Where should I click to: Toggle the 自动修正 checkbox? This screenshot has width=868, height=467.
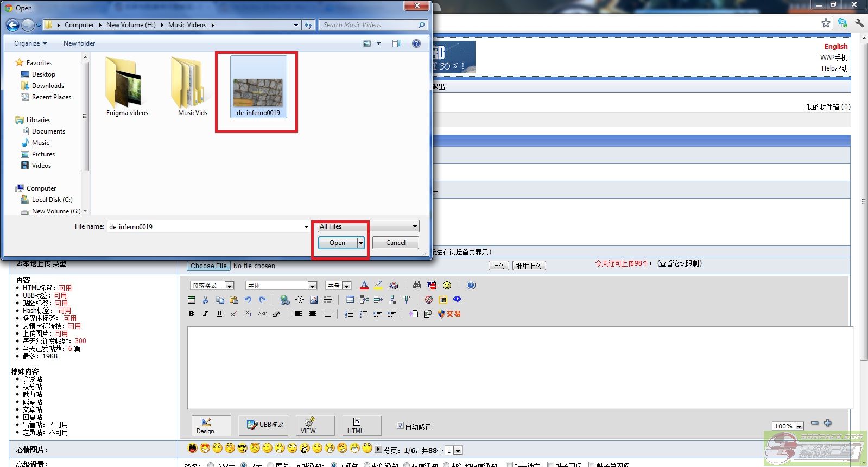pyautogui.click(x=400, y=426)
